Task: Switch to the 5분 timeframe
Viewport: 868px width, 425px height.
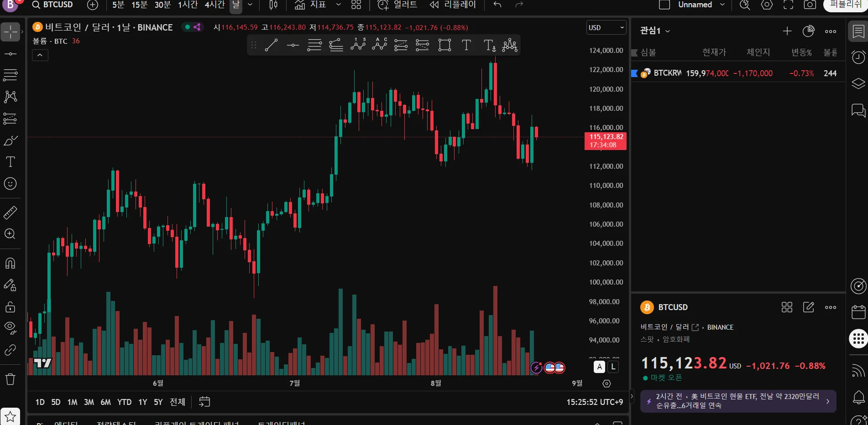Action: [118, 5]
